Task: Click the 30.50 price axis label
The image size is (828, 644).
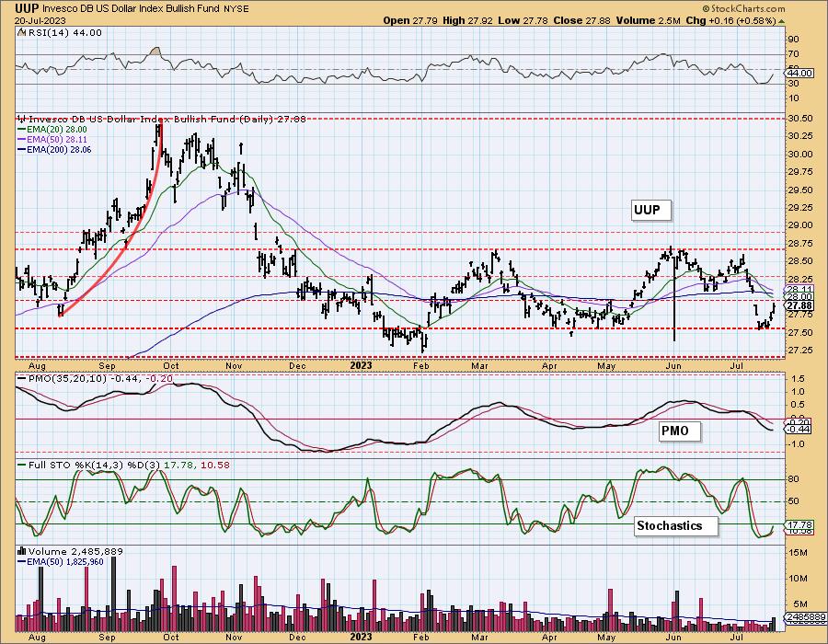Action: tap(799, 119)
